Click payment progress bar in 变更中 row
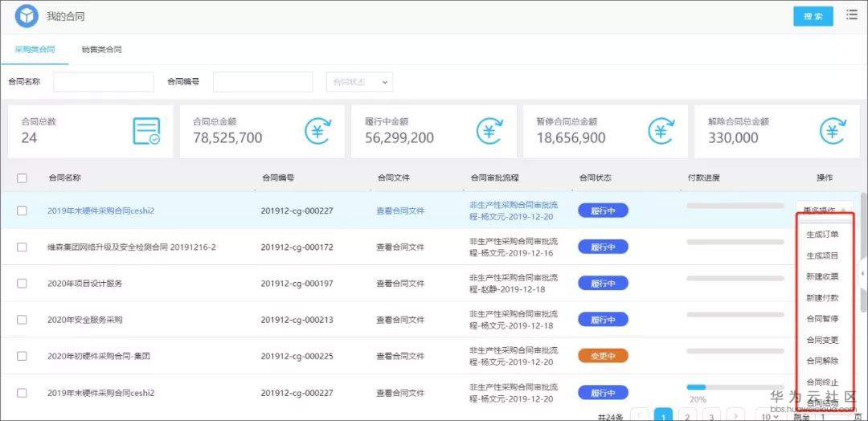Screen dimensions: 868x421 (735, 351)
